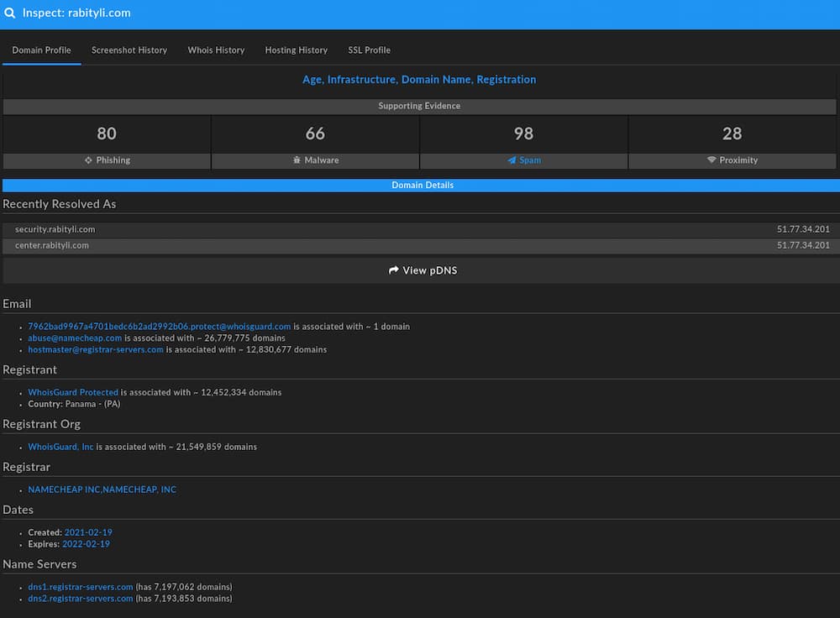The width and height of the screenshot is (840, 618).
Task: Click the proximity score 28
Action: click(x=732, y=134)
